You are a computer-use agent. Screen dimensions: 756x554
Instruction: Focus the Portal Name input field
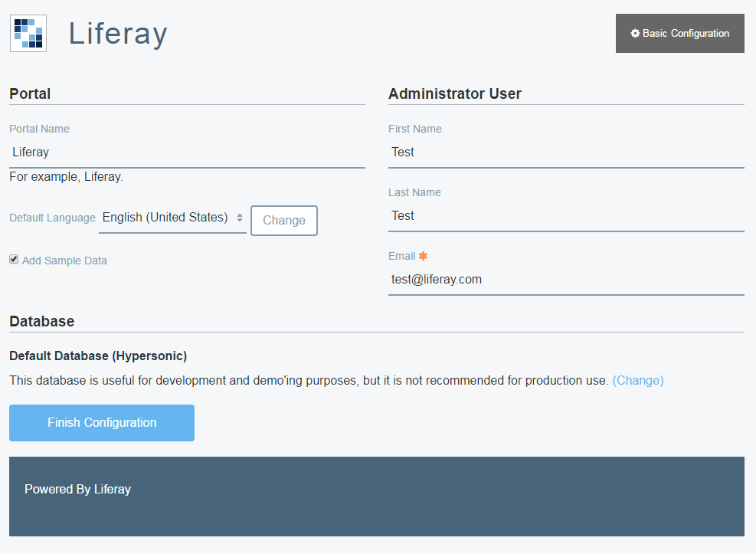(187, 152)
